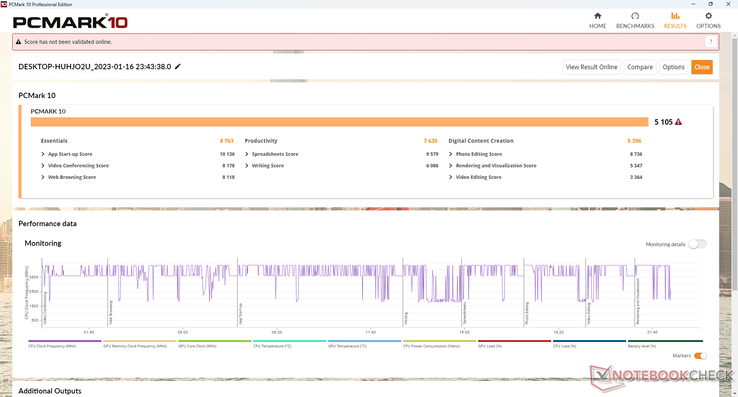738x397 pixels.
Task: Click the orange Close result button
Action: pos(702,67)
